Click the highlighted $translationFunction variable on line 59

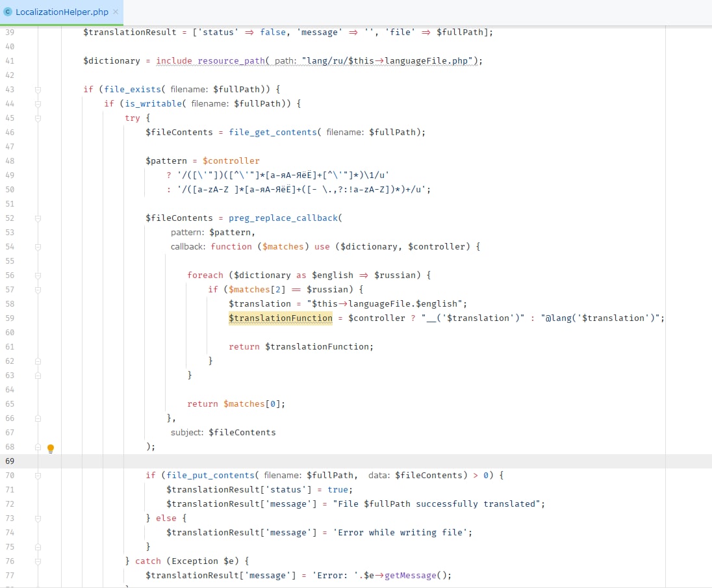280,318
